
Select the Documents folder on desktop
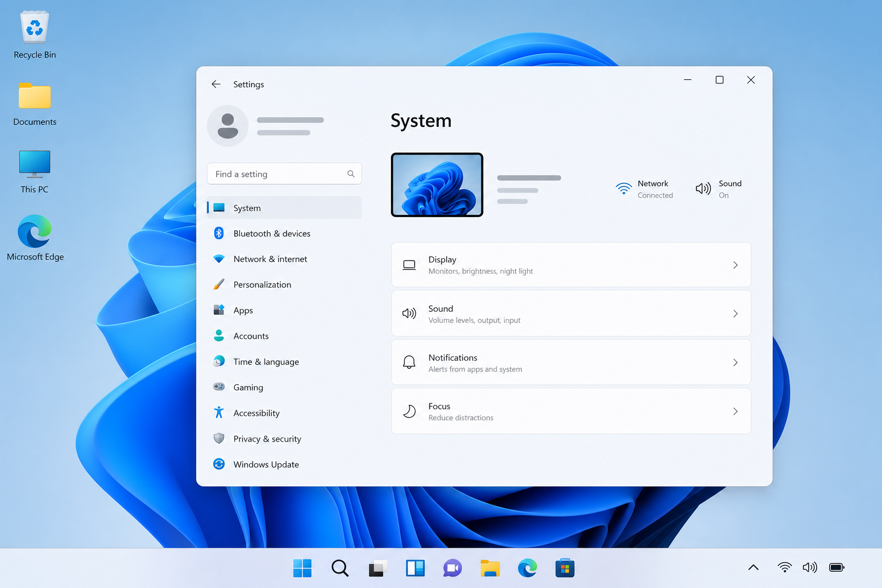tap(34, 104)
